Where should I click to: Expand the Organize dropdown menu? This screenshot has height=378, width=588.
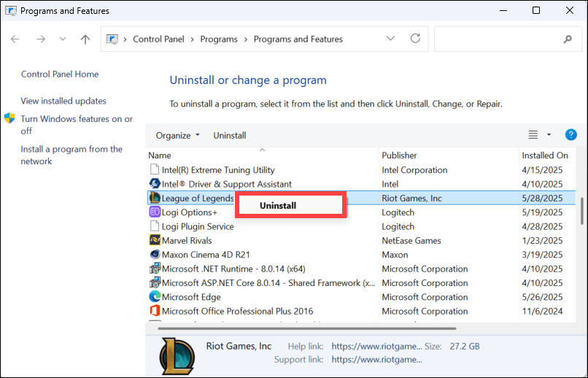coord(177,135)
